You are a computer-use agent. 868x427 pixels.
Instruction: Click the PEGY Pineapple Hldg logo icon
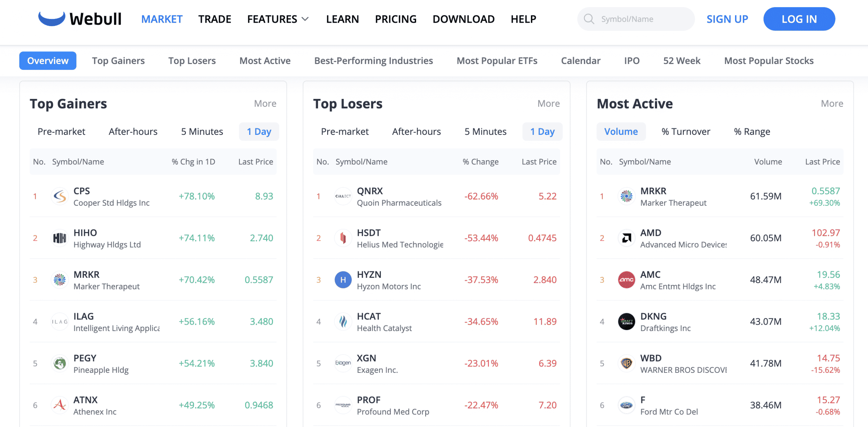(x=60, y=363)
